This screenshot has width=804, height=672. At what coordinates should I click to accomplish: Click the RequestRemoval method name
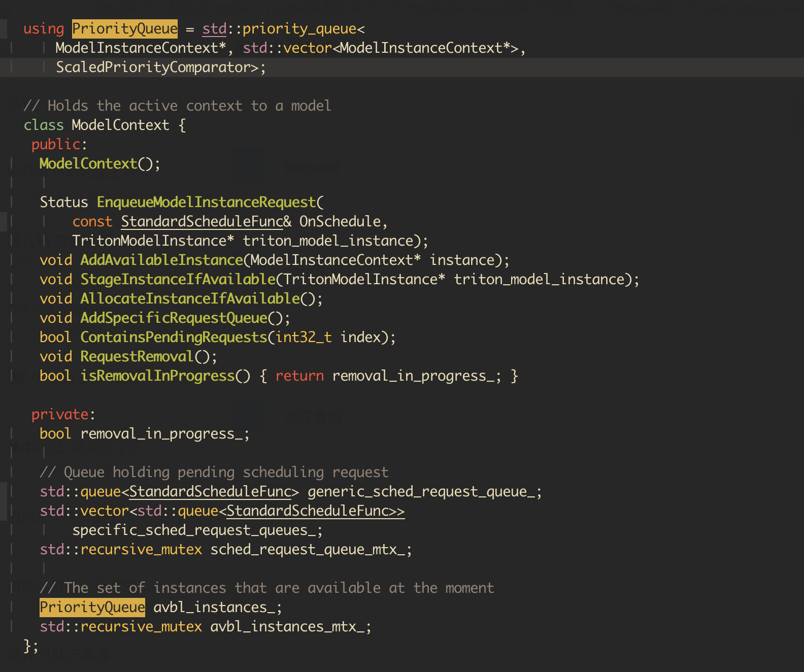point(137,357)
